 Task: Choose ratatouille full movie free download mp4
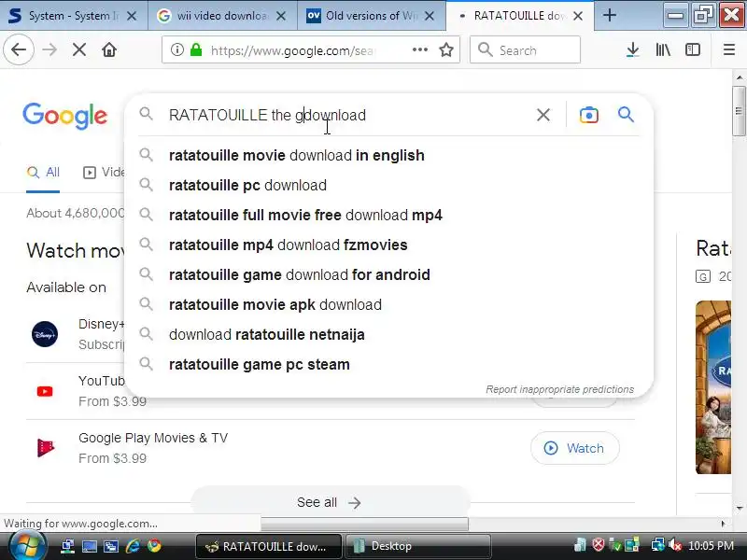click(x=388, y=216)
